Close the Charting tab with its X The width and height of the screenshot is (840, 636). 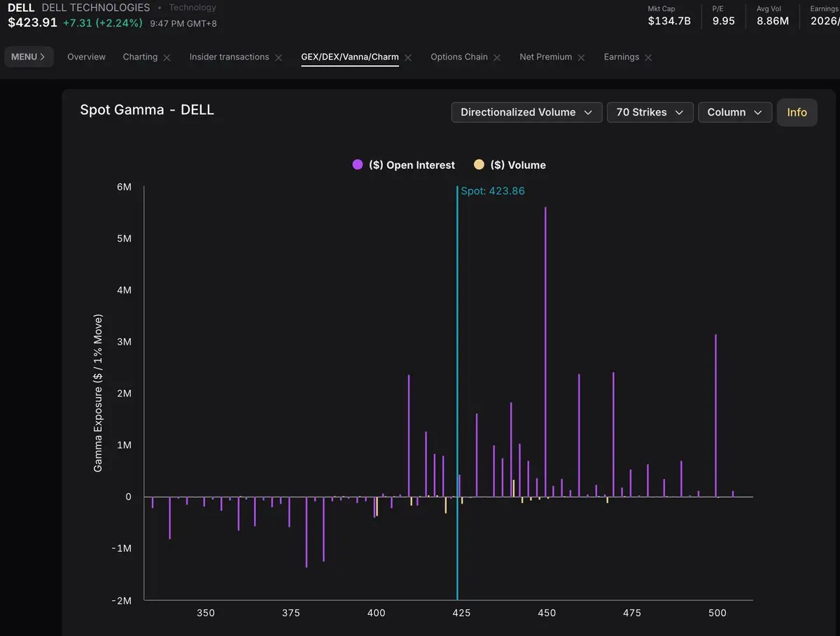[x=167, y=57]
